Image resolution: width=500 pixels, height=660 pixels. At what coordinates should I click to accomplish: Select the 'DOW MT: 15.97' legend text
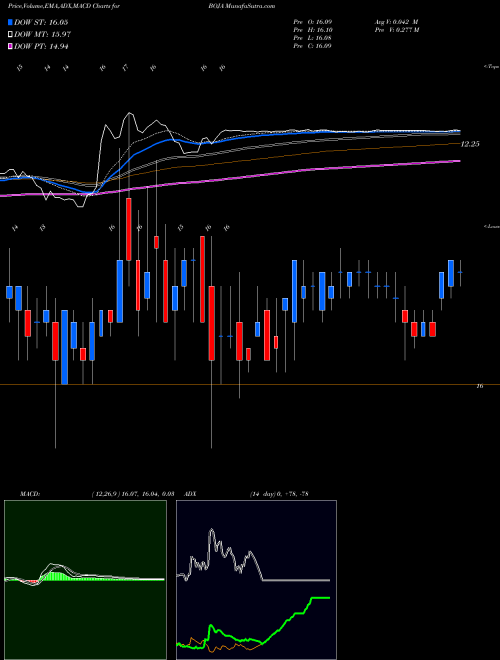pyautogui.click(x=42, y=35)
